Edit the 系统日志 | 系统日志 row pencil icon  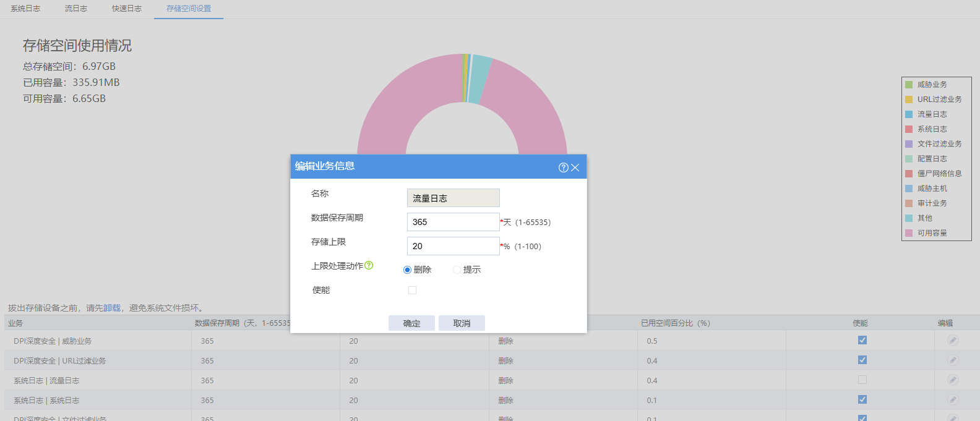pos(953,400)
